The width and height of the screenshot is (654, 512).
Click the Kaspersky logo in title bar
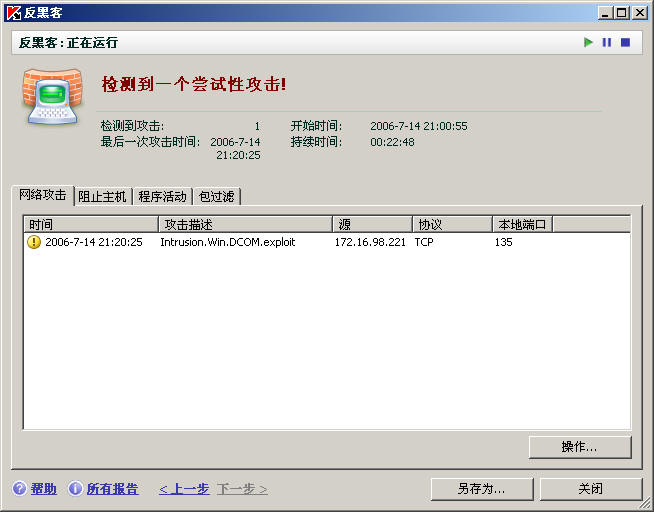13,13
